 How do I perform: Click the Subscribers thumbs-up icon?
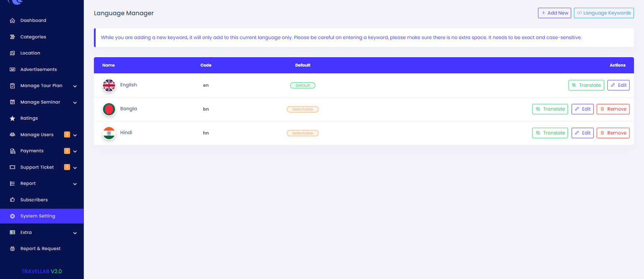(12, 200)
